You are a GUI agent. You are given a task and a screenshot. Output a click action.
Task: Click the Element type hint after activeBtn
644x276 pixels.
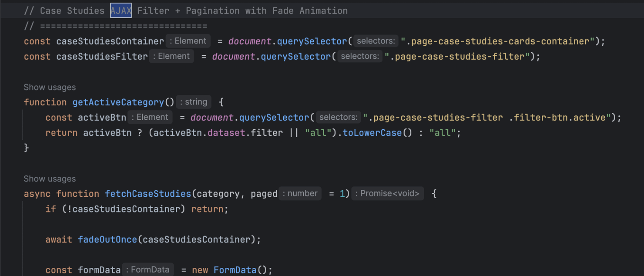[150, 118]
